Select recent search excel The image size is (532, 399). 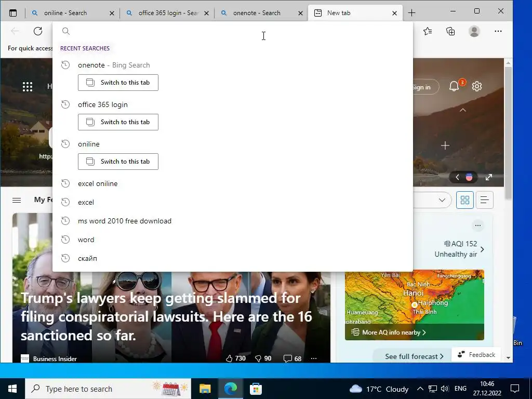point(233,202)
